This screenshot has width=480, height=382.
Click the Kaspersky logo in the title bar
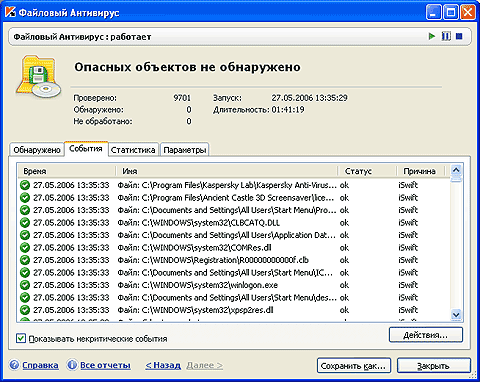pos(10,12)
